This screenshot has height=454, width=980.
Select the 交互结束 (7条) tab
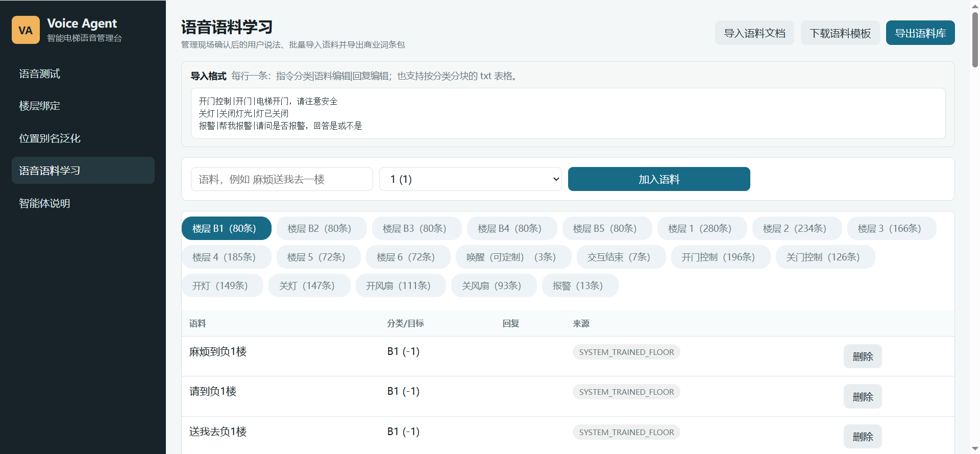click(x=621, y=257)
